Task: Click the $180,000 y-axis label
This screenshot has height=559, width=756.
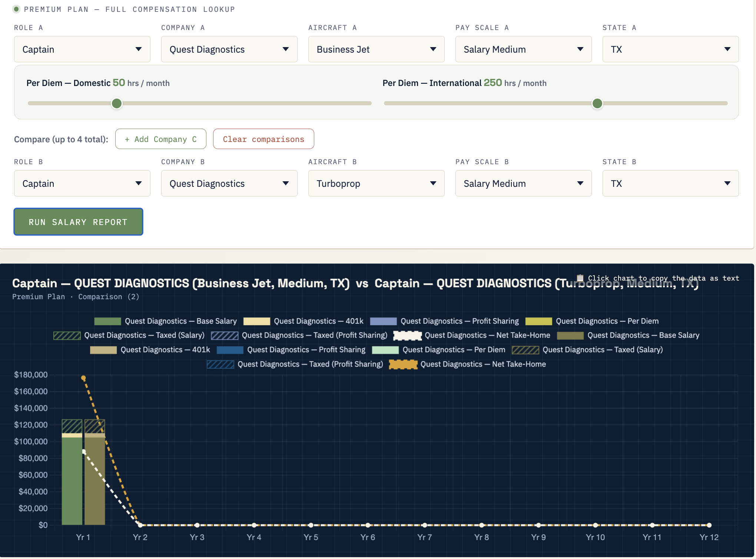Action: click(x=31, y=375)
